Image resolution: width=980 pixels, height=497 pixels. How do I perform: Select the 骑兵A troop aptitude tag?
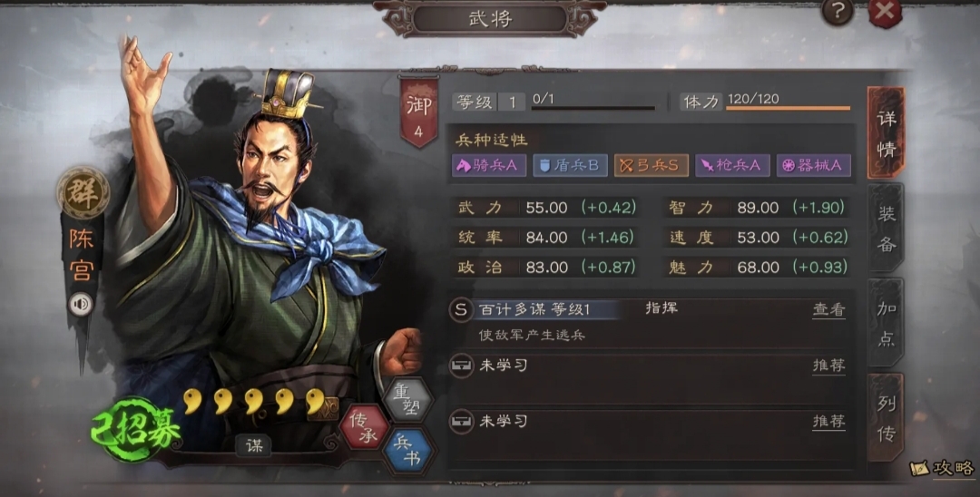point(489,165)
